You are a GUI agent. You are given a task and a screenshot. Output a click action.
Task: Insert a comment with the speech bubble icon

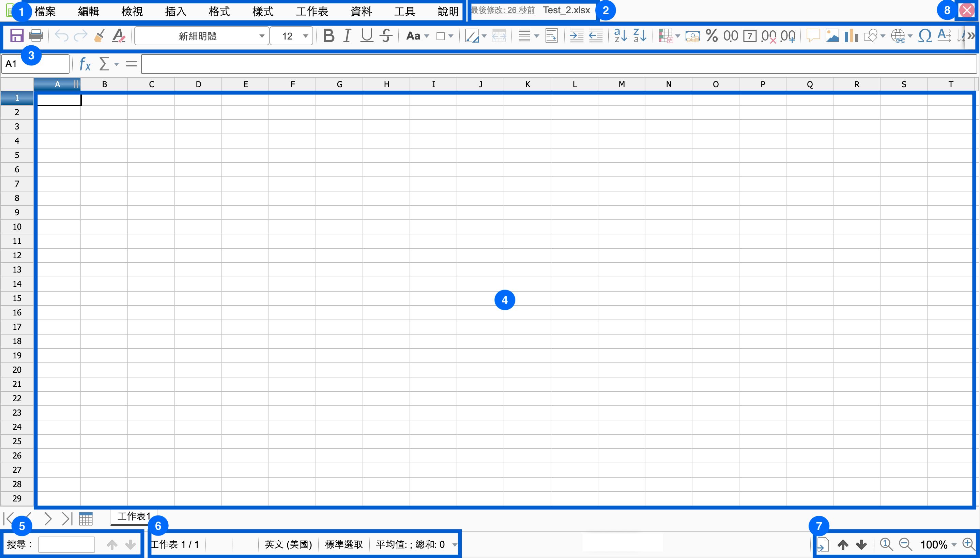pyautogui.click(x=813, y=36)
